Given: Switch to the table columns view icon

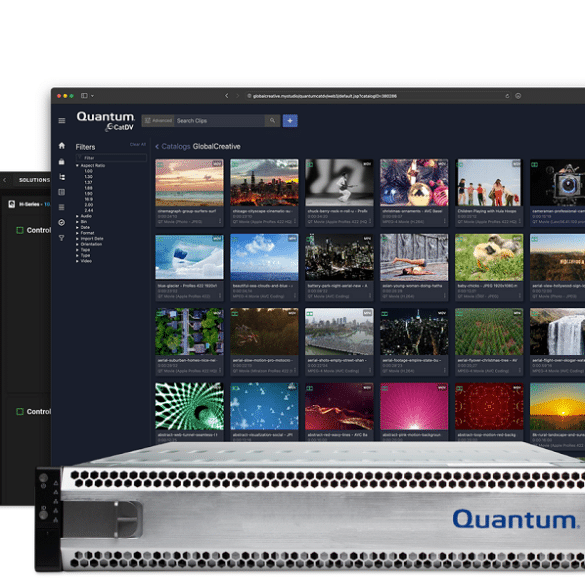Looking at the screenshot, I should click(62, 192).
